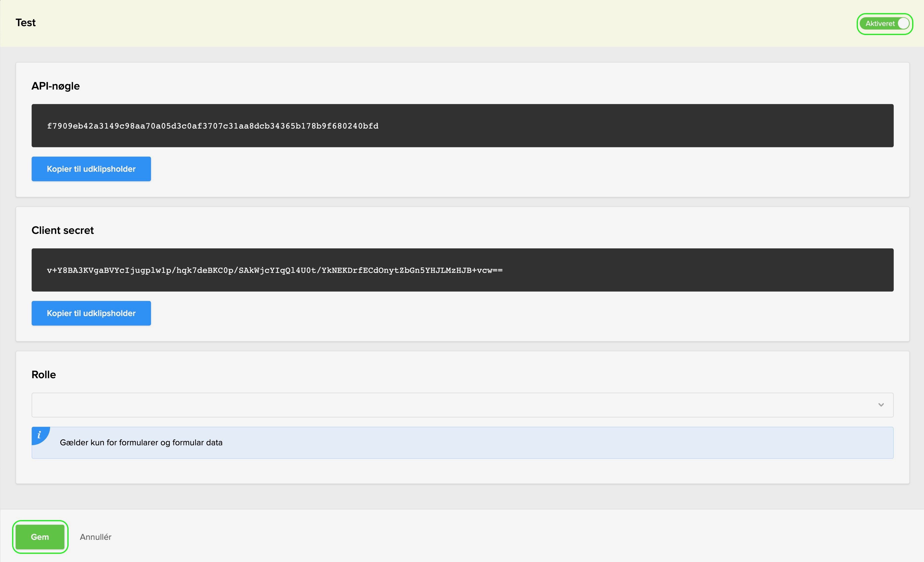Click the Rolle section heading
Image resolution: width=924 pixels, height=562 pixels.
pyautogui.click(x=43, y=375)
